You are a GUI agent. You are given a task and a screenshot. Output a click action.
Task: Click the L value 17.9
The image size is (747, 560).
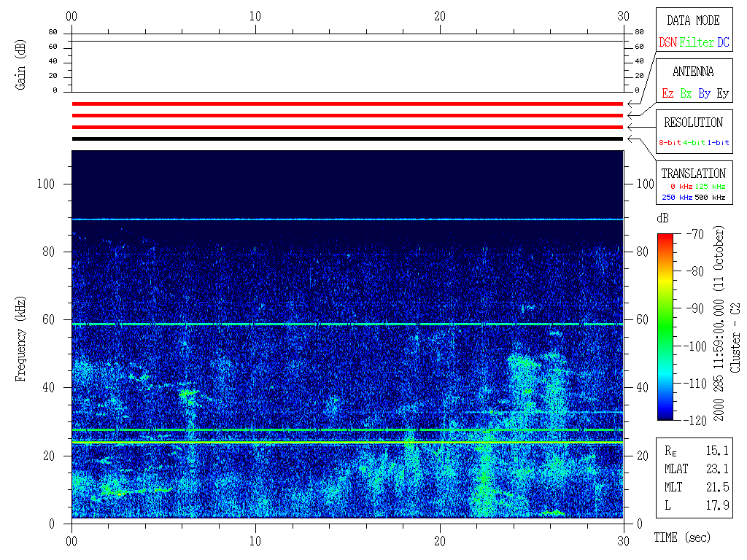[x=718, y=505]
